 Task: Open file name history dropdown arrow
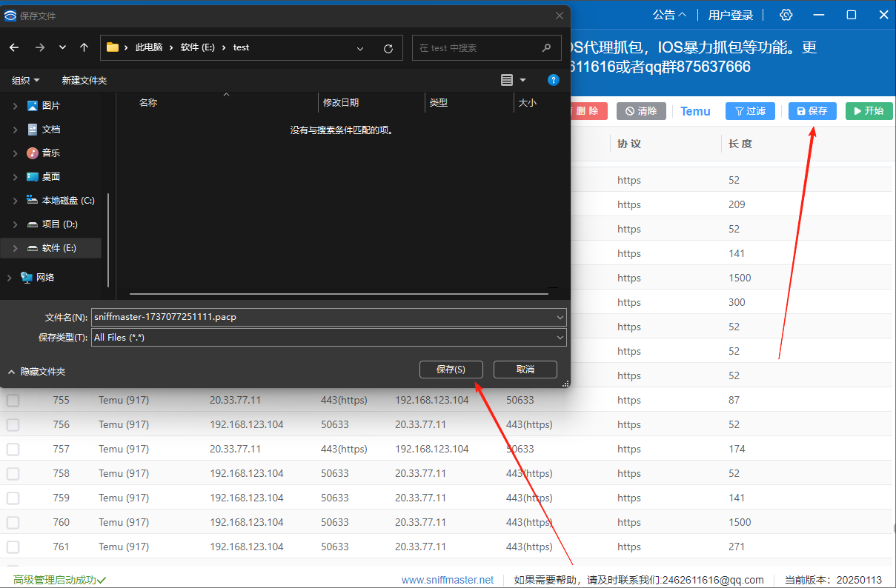point(560,317)
